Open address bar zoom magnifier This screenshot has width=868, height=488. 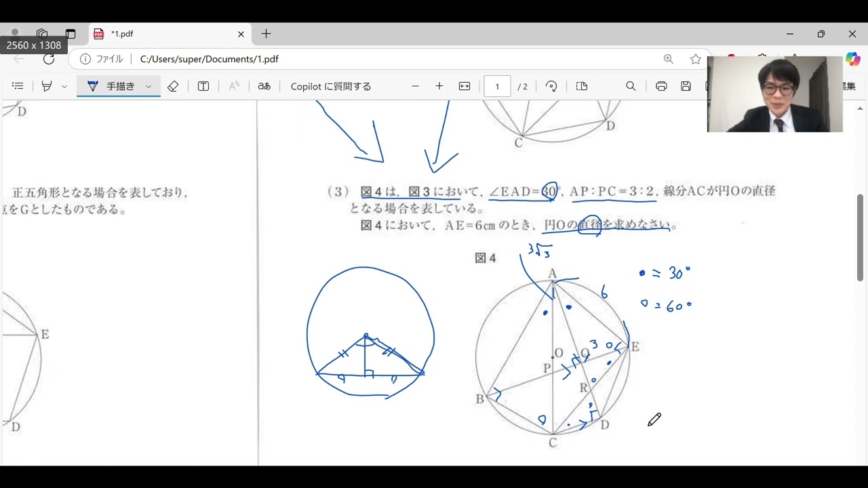pos(669,59)
